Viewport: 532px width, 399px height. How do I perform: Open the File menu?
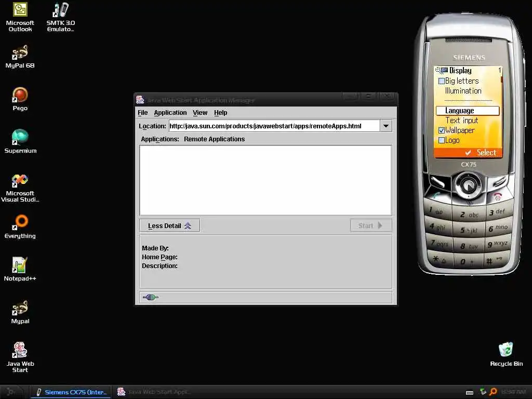click(x=142, y=113)
